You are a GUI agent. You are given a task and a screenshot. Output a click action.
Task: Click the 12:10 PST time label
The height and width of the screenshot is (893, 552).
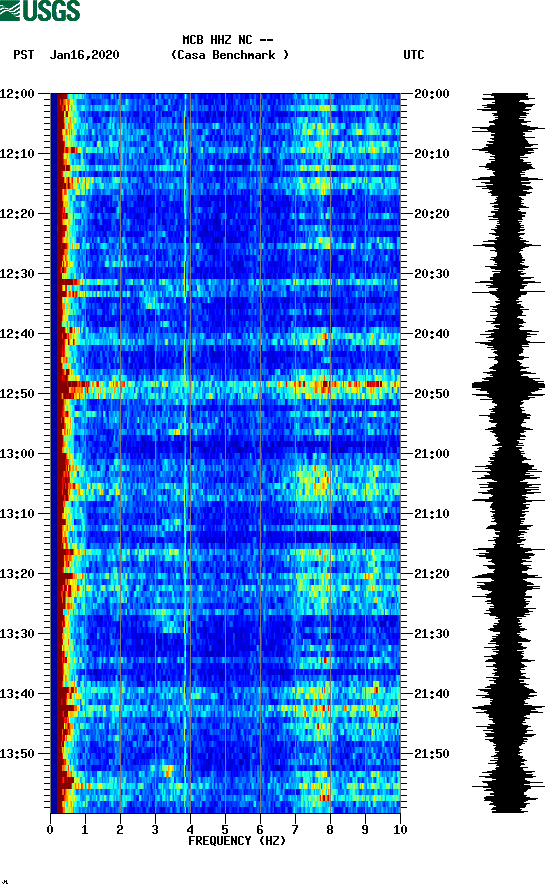[18, 154]
